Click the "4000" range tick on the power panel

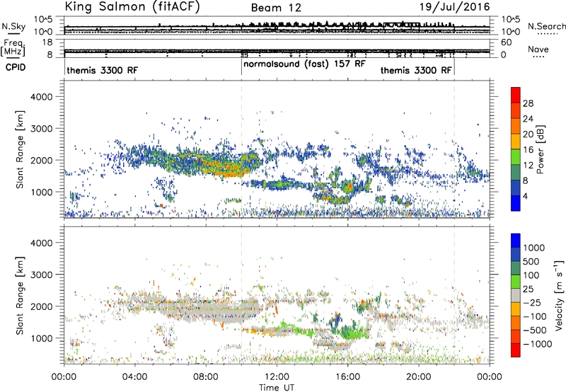point(42,97)
